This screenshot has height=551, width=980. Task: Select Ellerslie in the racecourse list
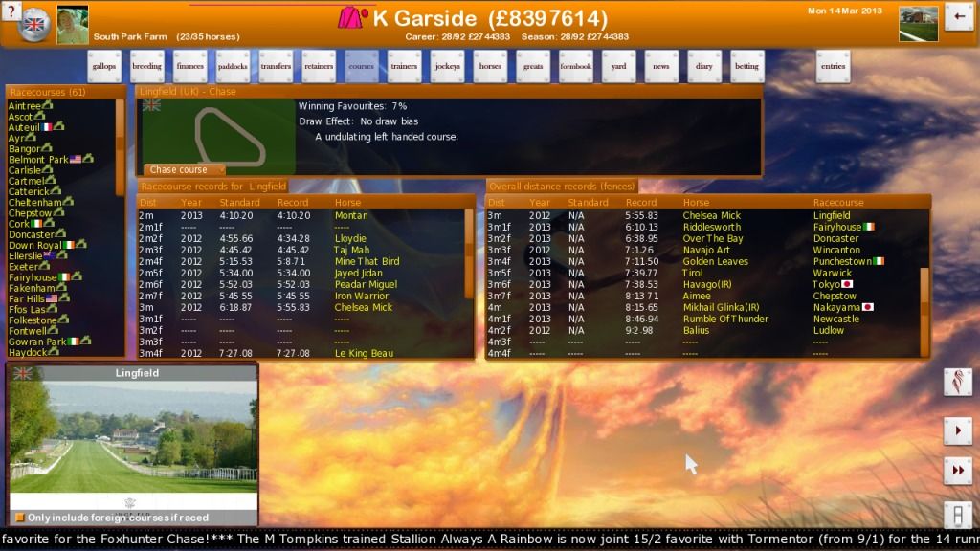pos(25,255)
